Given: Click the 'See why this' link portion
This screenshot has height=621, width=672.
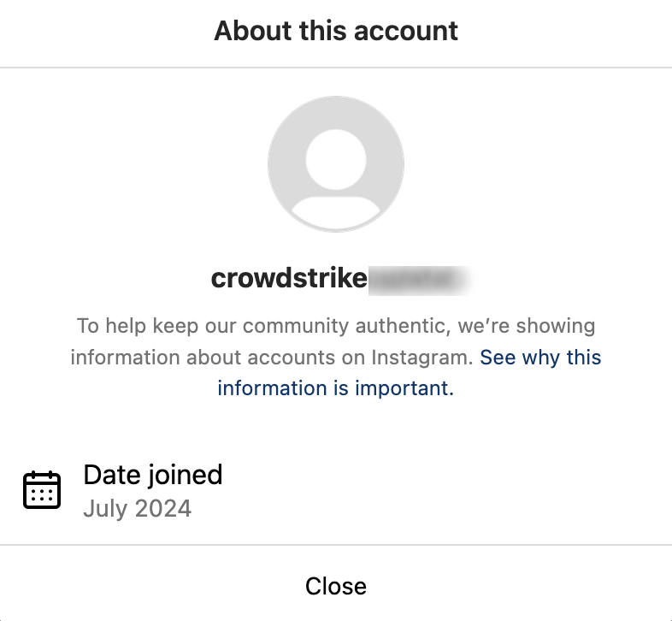Looking at the screenshot, I should click(x=540, y=357).
